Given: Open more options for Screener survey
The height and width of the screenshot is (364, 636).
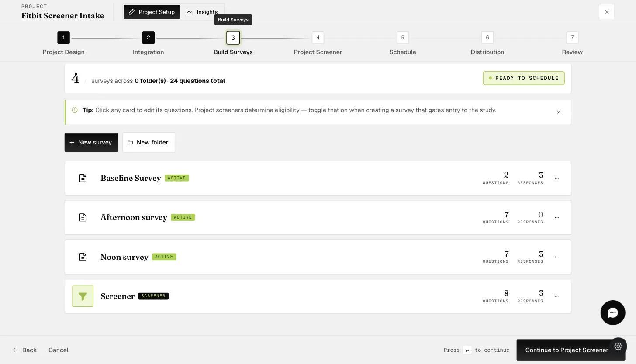Looking at the screenshot, I should click(557, 296).
